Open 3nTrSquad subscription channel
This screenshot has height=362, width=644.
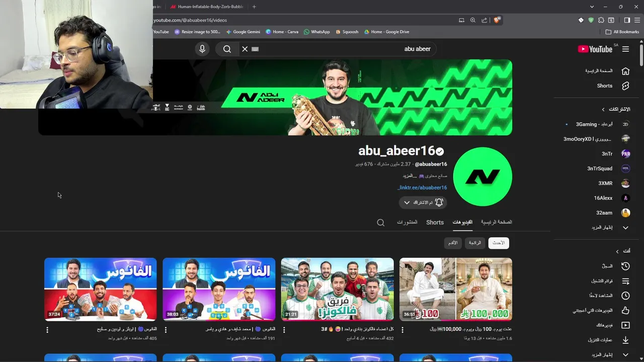tap(609, 168)
